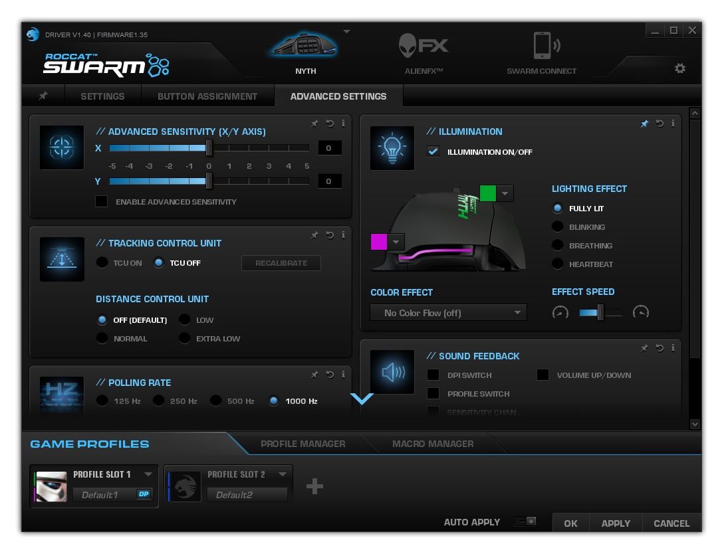Select the Game Profiles tab
Screen dimensions: 728x560
click(90, 444)
